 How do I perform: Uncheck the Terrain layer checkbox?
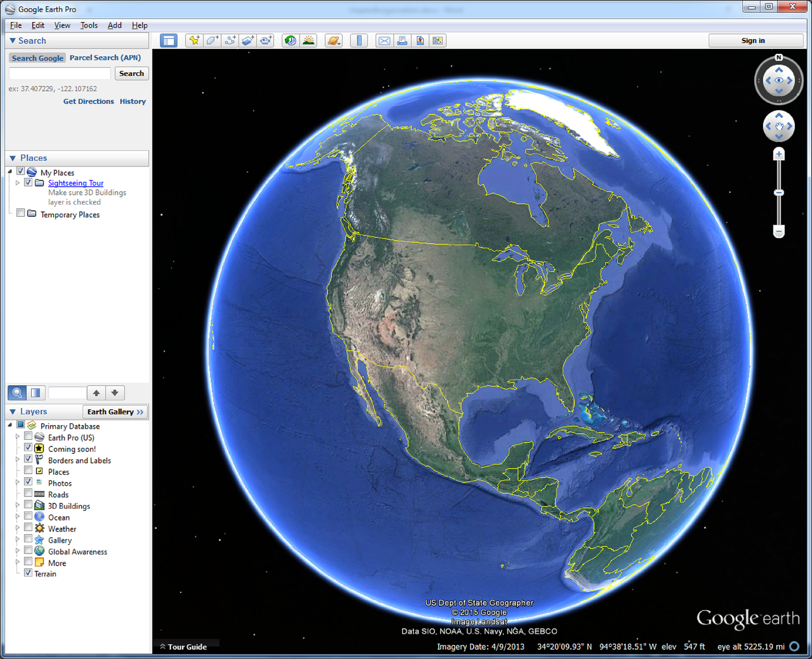tap(28, 573)
